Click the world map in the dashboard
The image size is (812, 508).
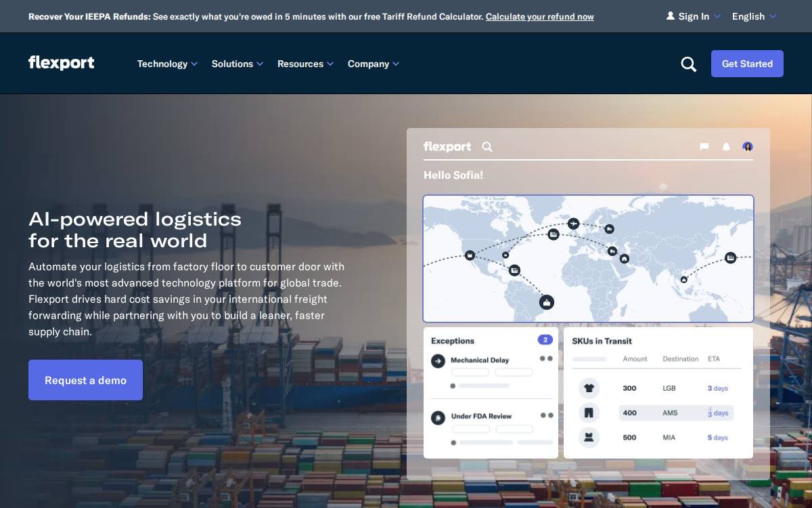[x=588, y=259]
